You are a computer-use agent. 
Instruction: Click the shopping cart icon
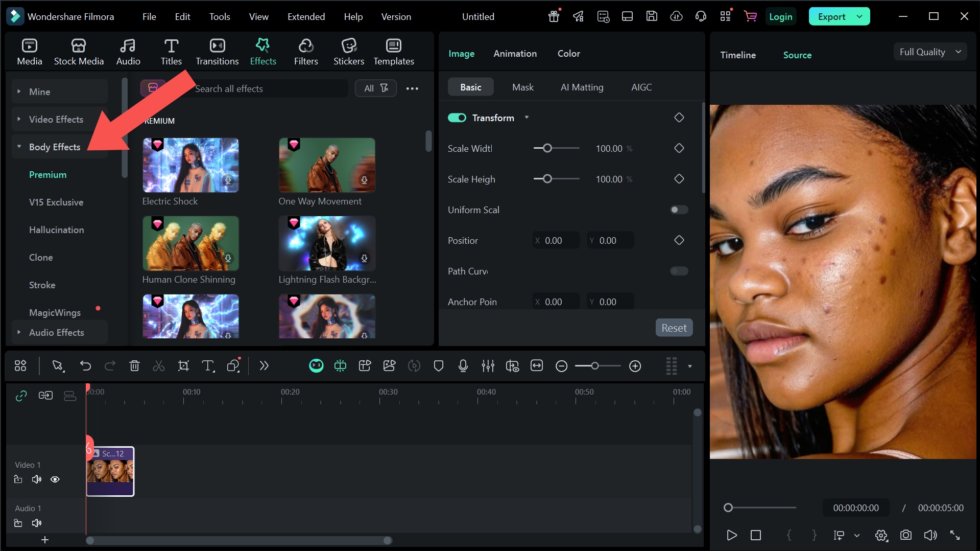pos(750,16)
